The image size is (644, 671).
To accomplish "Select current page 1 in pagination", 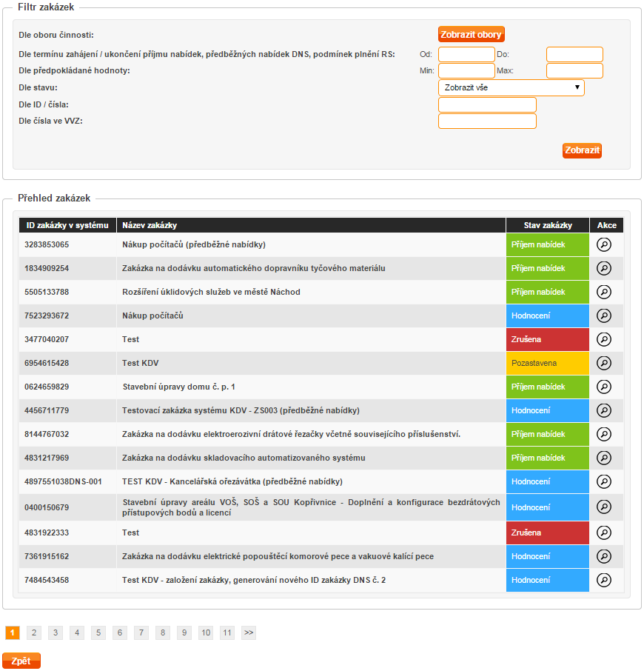I will (x=13, y=632).
